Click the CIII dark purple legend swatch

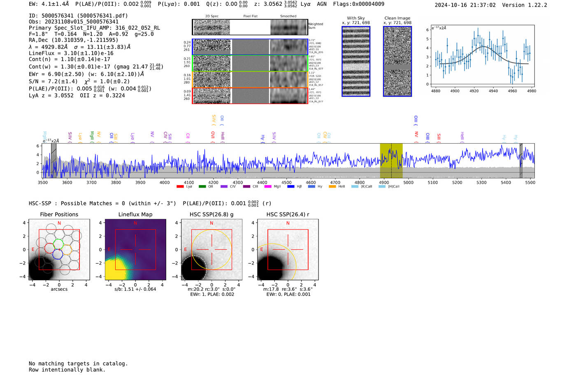click(x=246, y=187)
